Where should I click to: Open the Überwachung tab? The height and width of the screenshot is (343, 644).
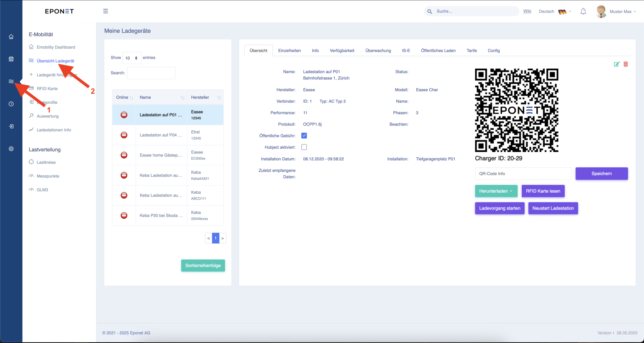point(378,51)
